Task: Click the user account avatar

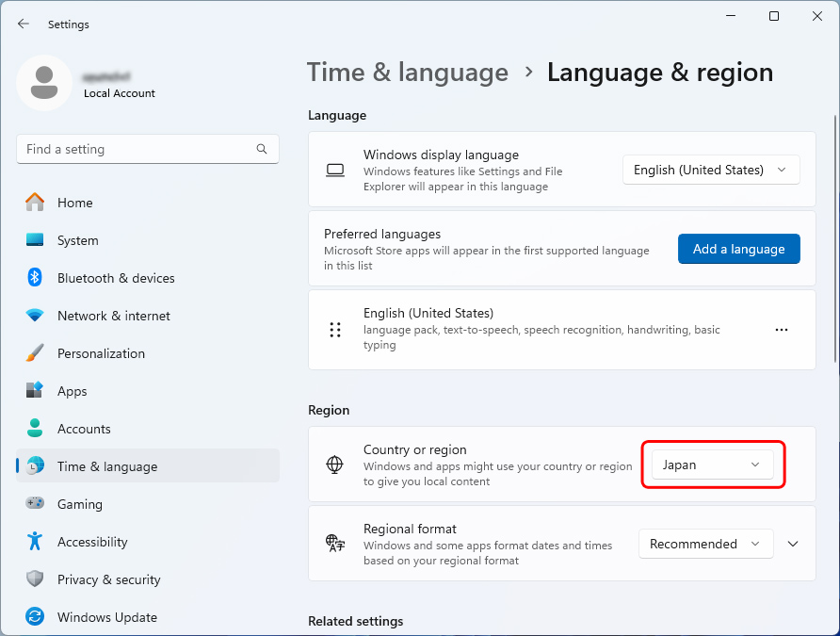Action: pos(44,83)
